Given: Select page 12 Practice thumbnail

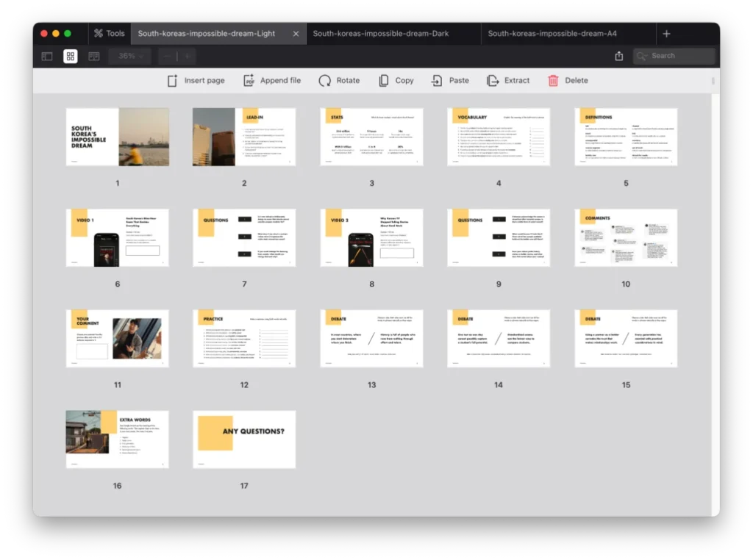Looking at the screenshot, I should (244, 338).
